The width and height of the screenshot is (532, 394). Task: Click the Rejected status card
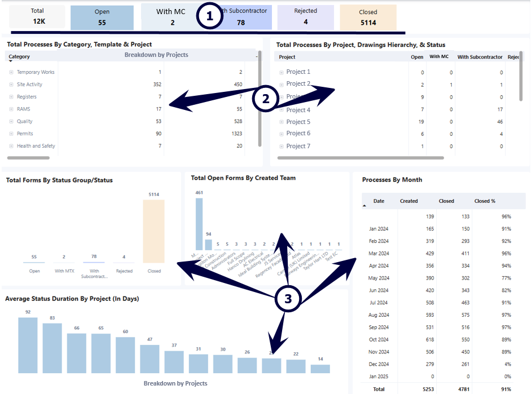pos(306,17)
